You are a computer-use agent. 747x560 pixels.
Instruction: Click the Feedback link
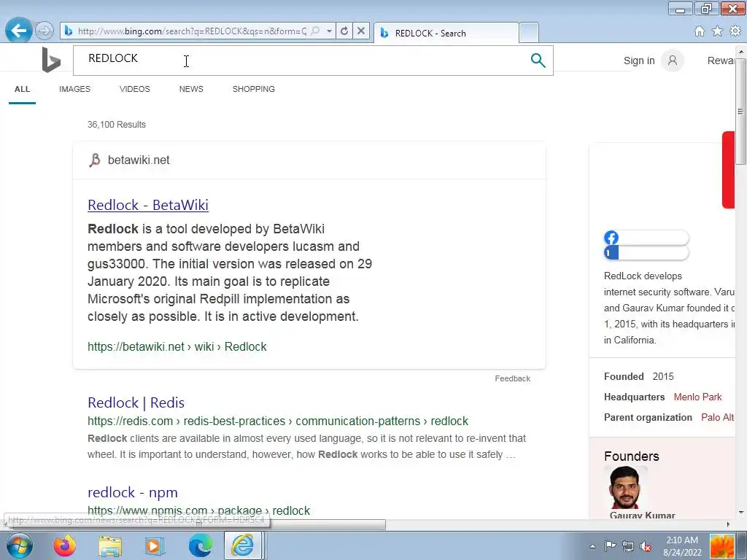pos(512,378)
